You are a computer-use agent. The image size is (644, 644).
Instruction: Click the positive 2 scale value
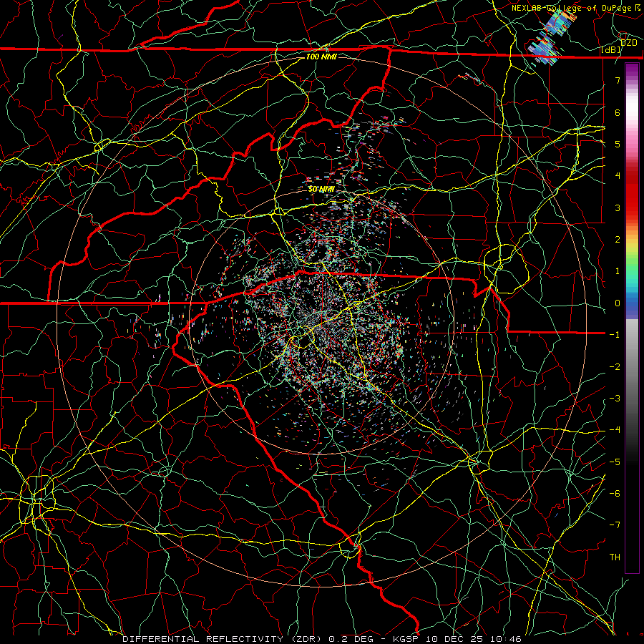point(618,240)
